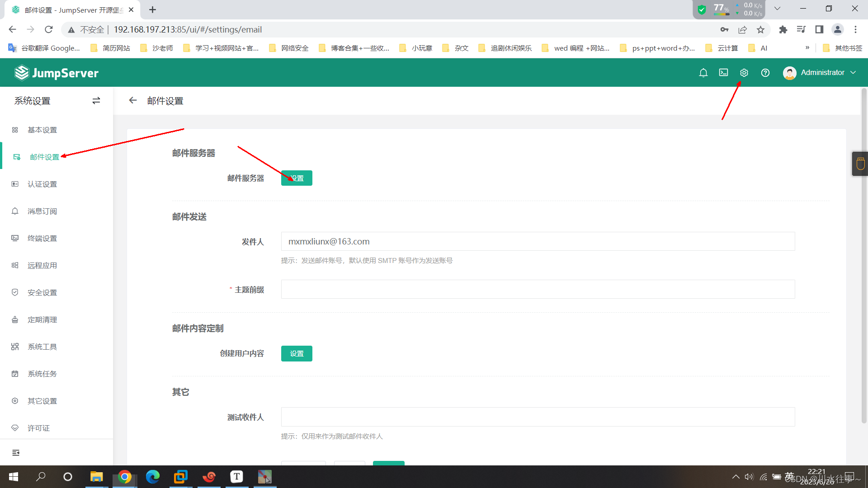Go to 系统工具 in the sidebar
This screenshot has height=488, width=868.
(x=42, y=347)
